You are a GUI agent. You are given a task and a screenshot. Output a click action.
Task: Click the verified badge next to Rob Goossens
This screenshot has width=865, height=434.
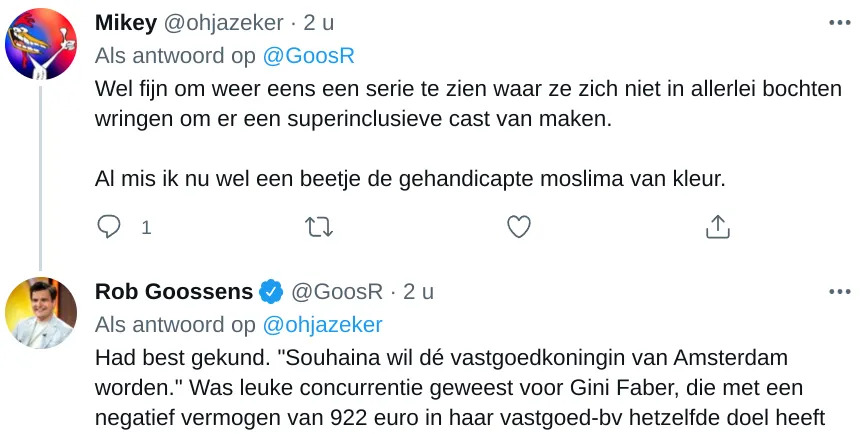pyautogui.click(x=271, y=292)
